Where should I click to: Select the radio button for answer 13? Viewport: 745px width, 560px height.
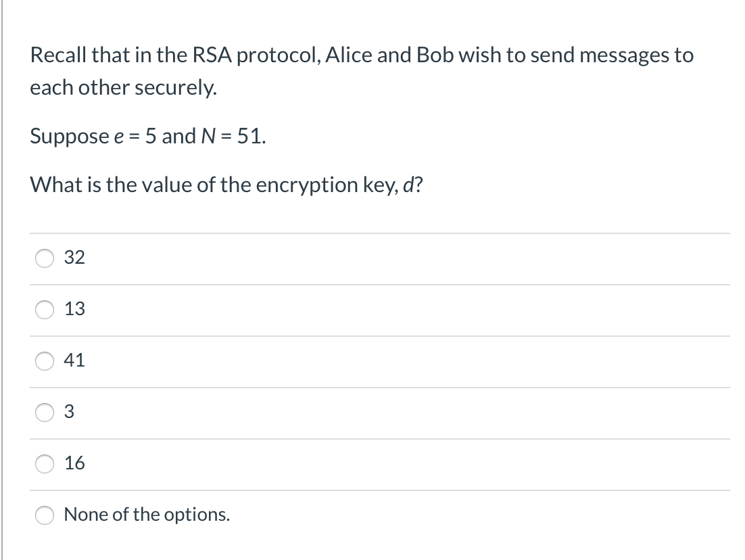click(44, 309)
